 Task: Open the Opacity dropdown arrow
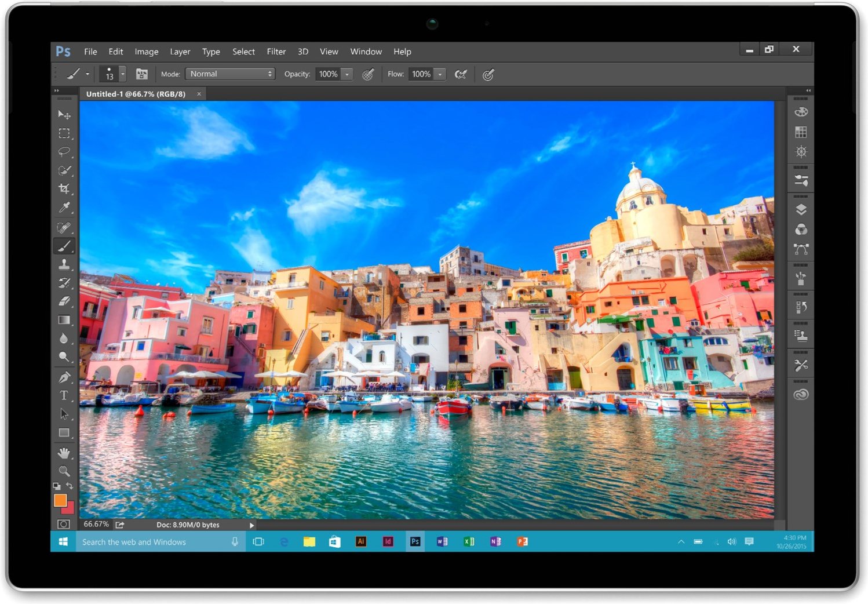[346, 74]
